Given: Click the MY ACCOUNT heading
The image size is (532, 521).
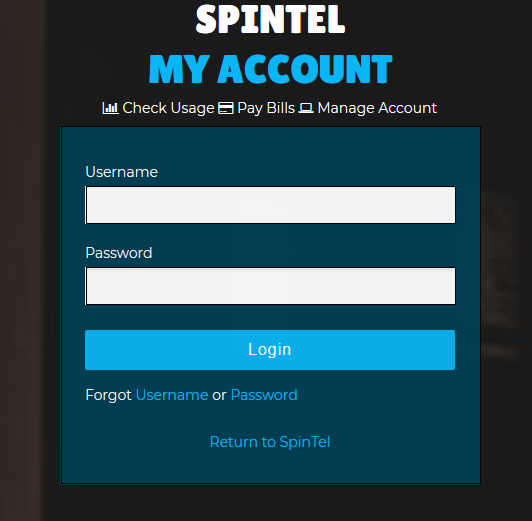Looking at the screenshot, I should pyautogui.click(x=270, y=69).
